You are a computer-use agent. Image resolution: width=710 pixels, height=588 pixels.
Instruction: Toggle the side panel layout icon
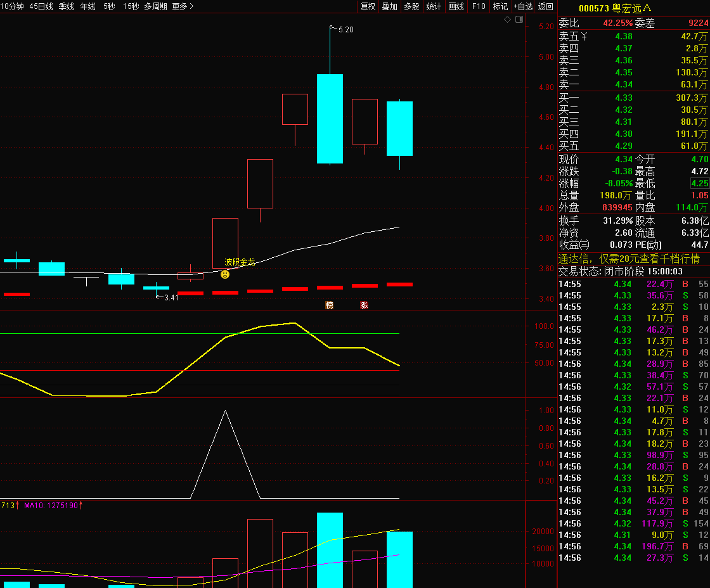(519, 20)
